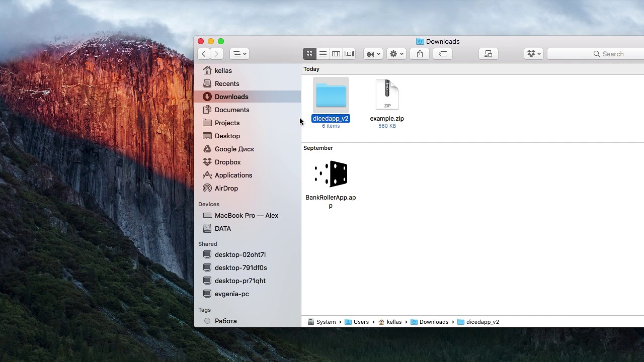Select Desktop in the sidebar
Viewport: 644px width, 362px height.
(x=248, y=136)
